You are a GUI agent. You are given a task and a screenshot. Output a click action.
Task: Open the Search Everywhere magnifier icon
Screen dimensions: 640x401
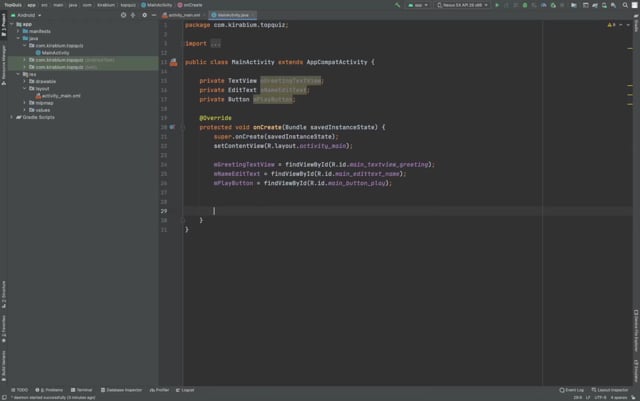click(625, 5)
